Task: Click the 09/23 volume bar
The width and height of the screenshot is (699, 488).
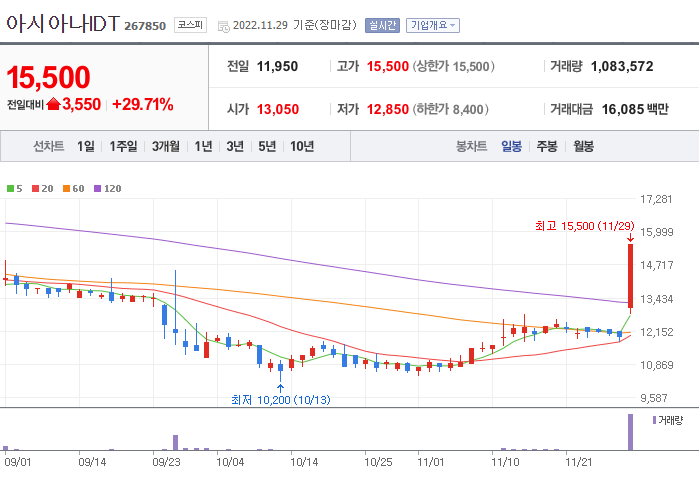Action: [175, 443]
